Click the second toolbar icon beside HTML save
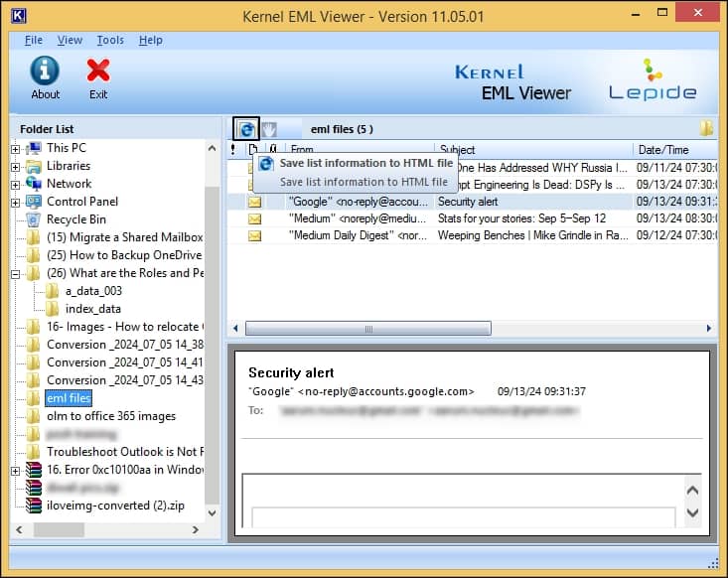 269,129
